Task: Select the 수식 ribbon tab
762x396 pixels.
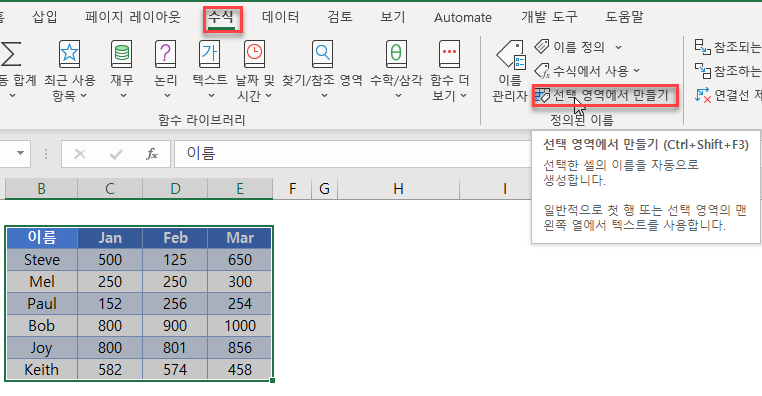Action: point(222,17)
